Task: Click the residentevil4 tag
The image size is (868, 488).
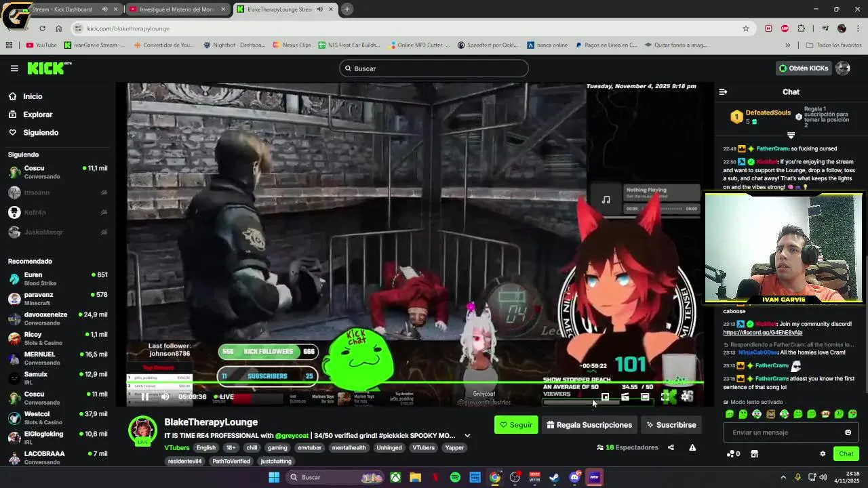Action: [184, 462]
